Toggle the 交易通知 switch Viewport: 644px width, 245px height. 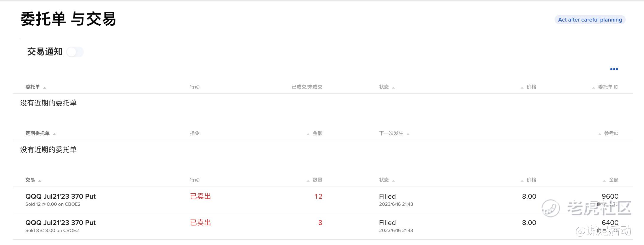coord(75,52)
